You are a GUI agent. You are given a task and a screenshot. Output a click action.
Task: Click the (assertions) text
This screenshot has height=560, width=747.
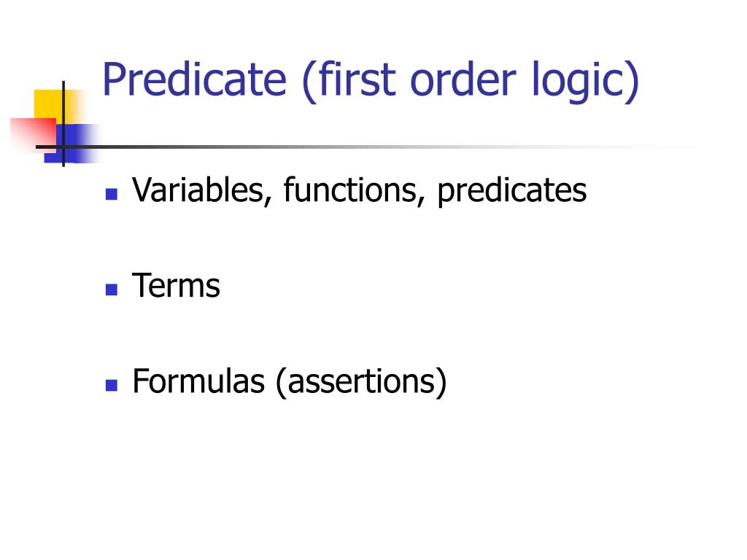pos(362,382)
